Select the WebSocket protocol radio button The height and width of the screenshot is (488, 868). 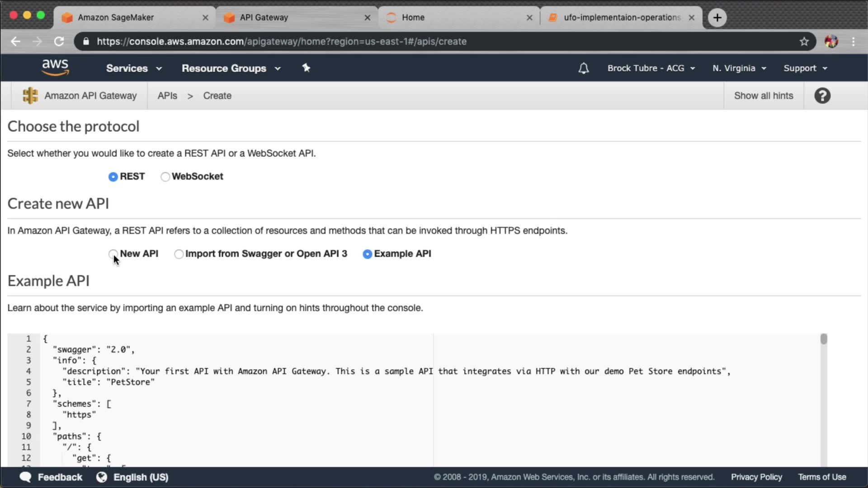(x=165, y=177)
